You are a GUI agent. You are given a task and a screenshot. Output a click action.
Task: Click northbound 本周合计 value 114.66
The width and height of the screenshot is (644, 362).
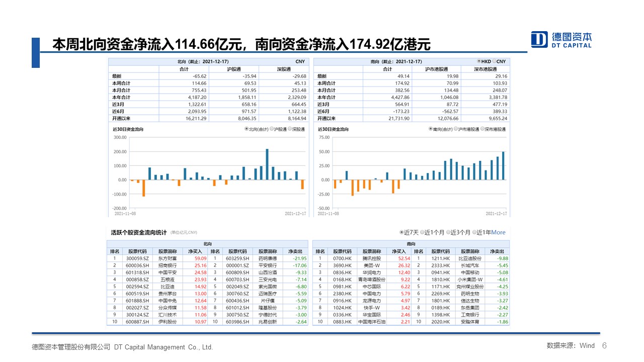[199, 83]
